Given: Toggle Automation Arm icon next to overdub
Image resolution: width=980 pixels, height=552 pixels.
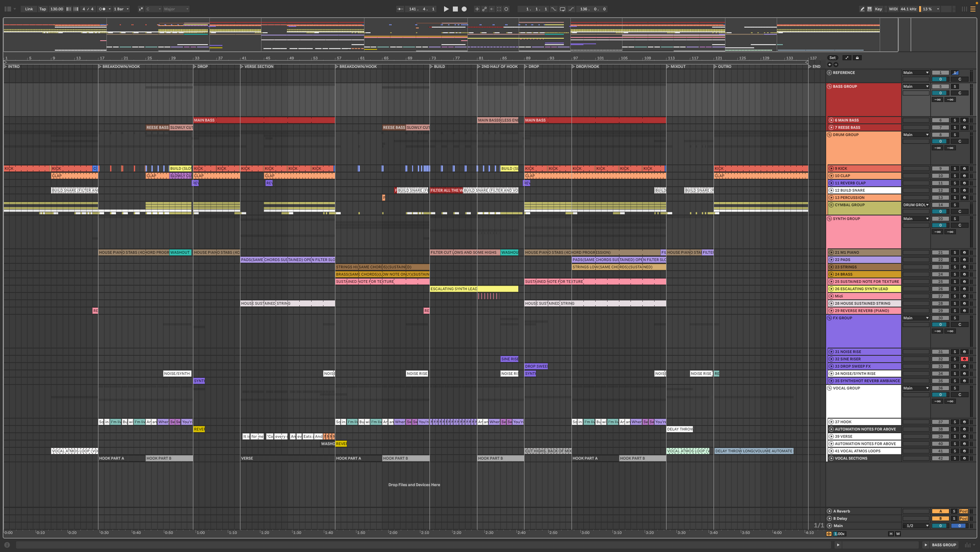Looking at the screenshot, I should [x=485, y=9].
